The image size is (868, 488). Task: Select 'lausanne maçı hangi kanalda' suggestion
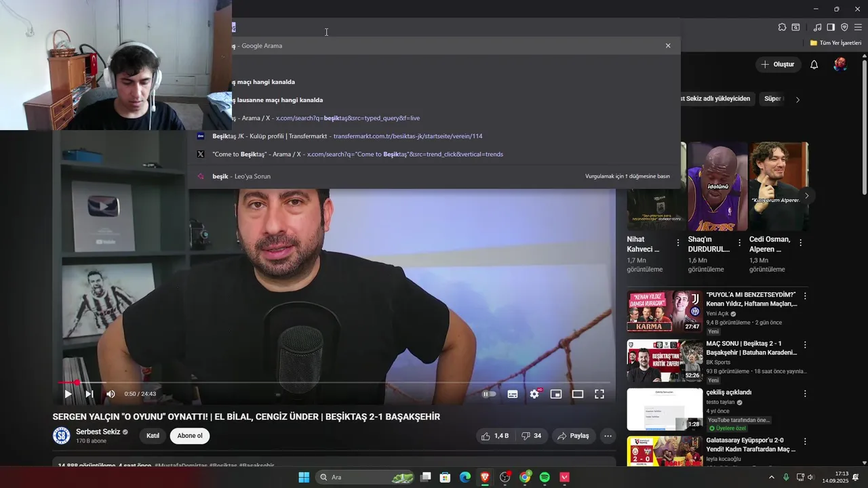point(434,100)
